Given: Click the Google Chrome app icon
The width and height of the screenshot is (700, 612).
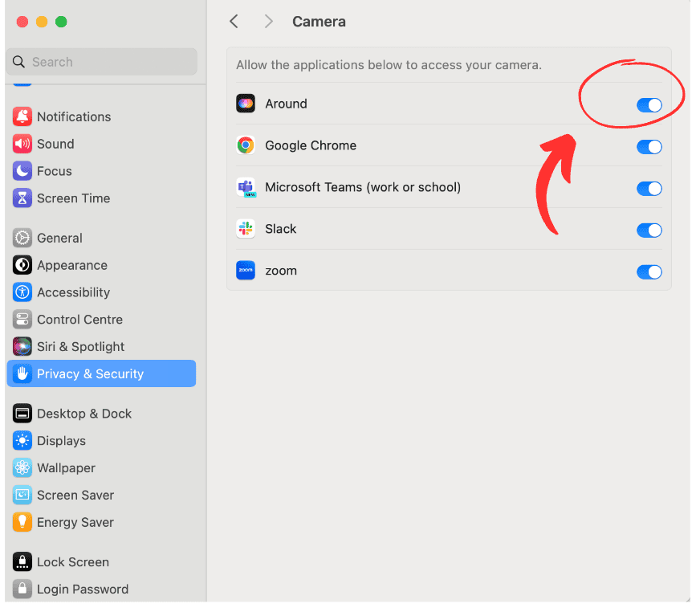Looking at the screenshot, I should pos(246,145).
